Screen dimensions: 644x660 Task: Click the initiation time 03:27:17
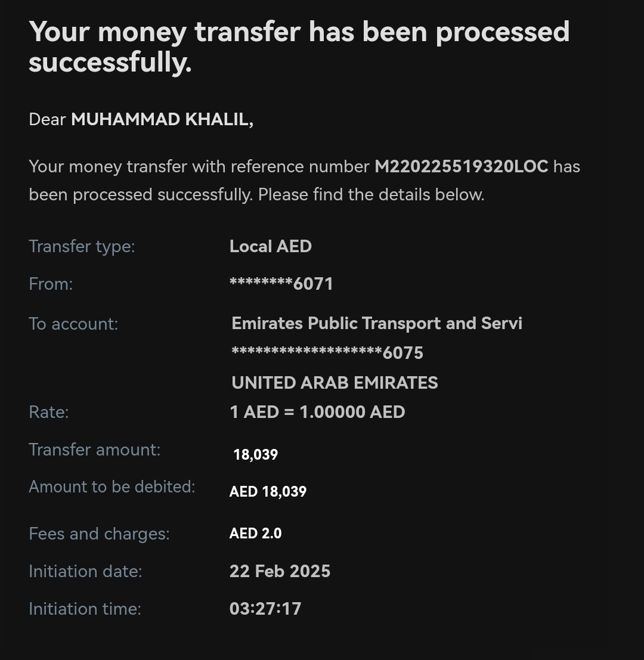point(265,609)
